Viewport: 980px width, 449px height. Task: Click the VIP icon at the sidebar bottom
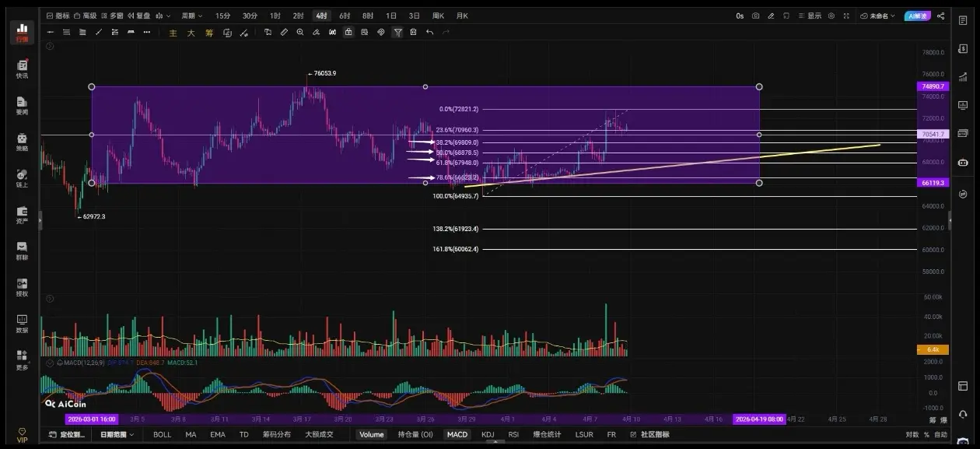click(22, 435)
